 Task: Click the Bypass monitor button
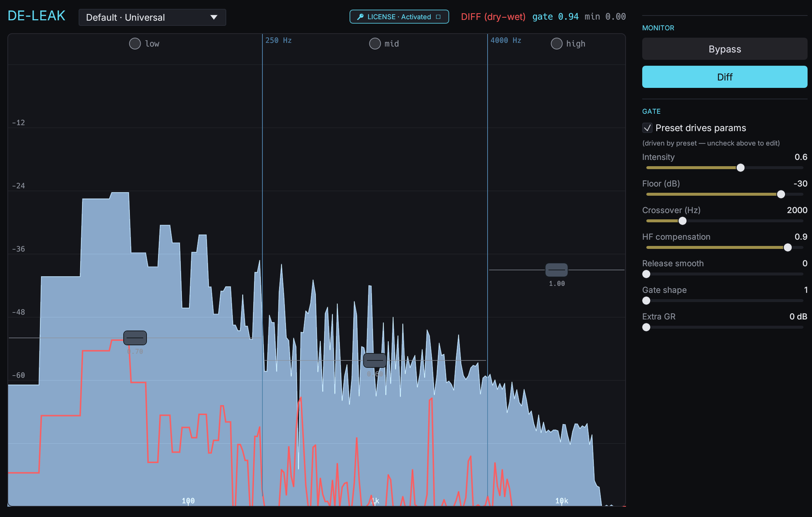[x=725, y=49]
